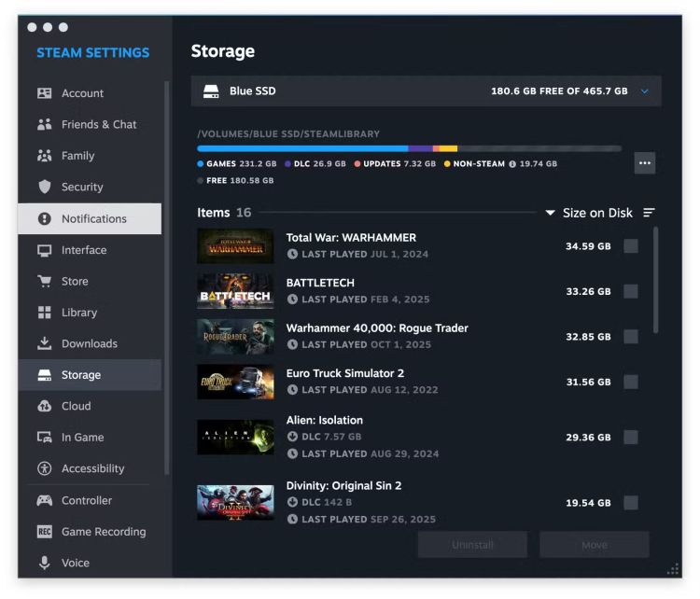Click the Downloads arrow icon

coord(44,343)
